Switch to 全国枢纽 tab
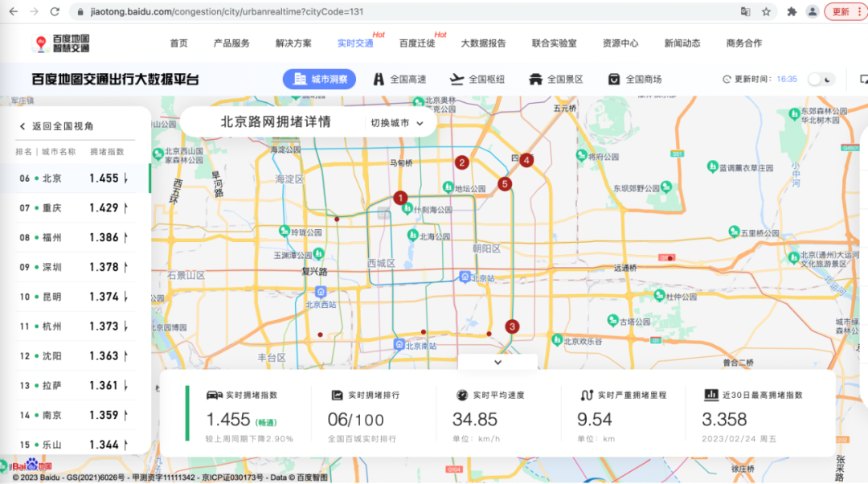868x484 pixels. (477, 79)
